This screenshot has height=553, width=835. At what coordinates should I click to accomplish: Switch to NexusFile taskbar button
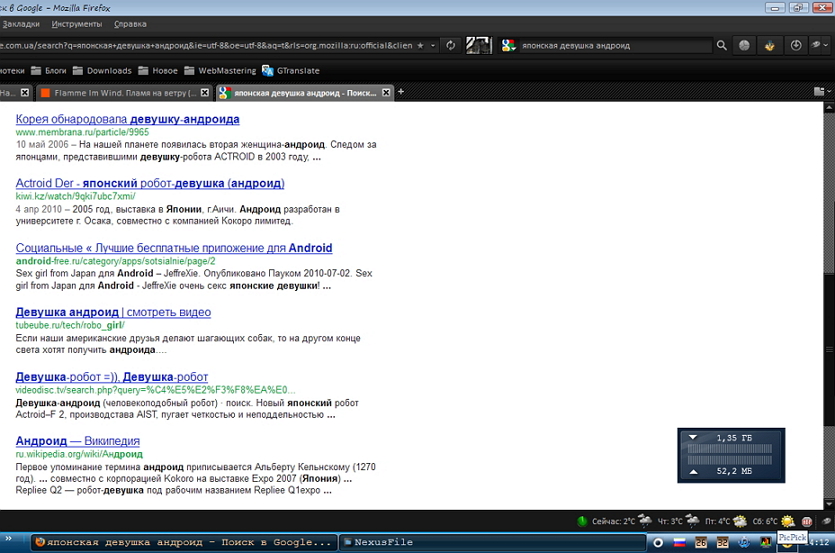492,542
